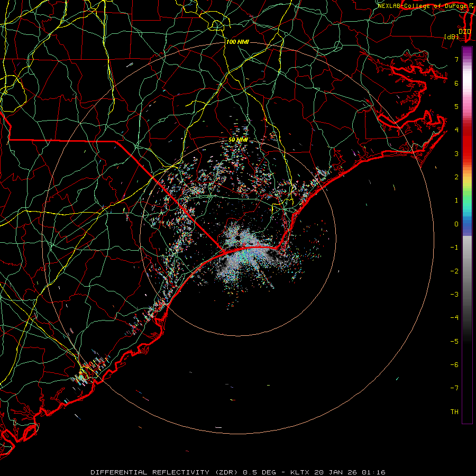
Task: Click the DZD legend title
Action: (x=464, y=32)
